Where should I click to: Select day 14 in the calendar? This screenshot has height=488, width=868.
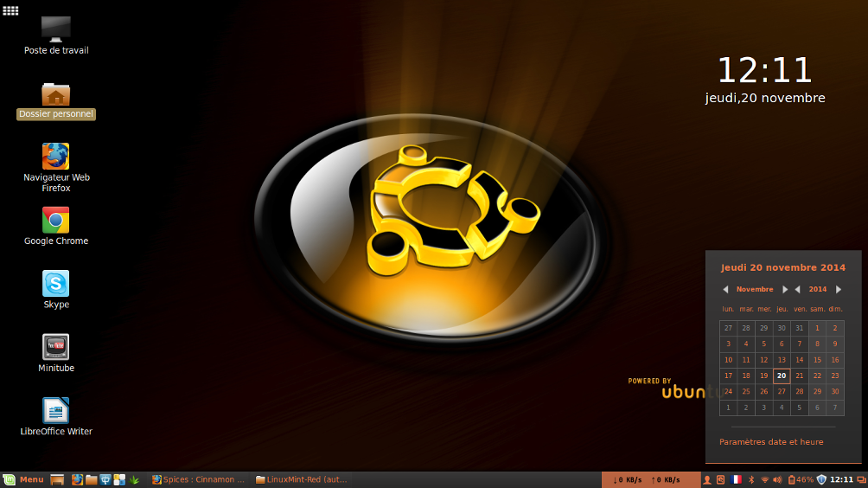click(x=800, y=360)
